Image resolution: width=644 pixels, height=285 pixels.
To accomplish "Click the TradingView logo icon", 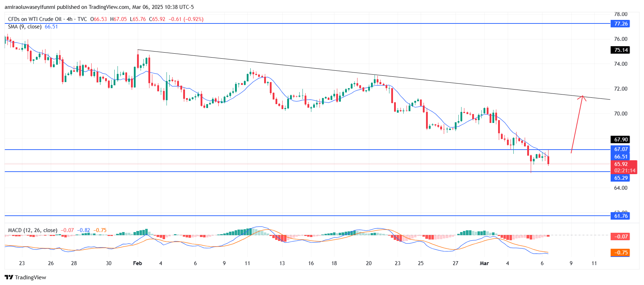I will [9, 278].
